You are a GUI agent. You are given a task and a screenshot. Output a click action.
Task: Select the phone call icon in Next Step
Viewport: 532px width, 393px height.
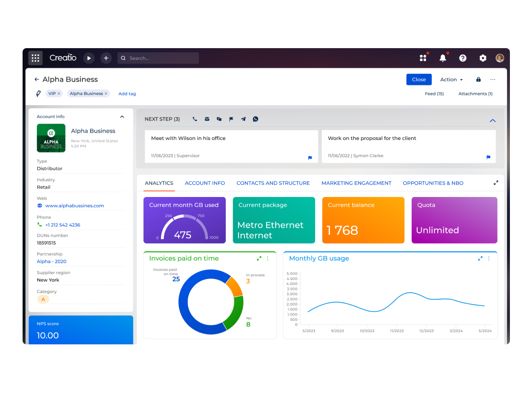point(194,119)
